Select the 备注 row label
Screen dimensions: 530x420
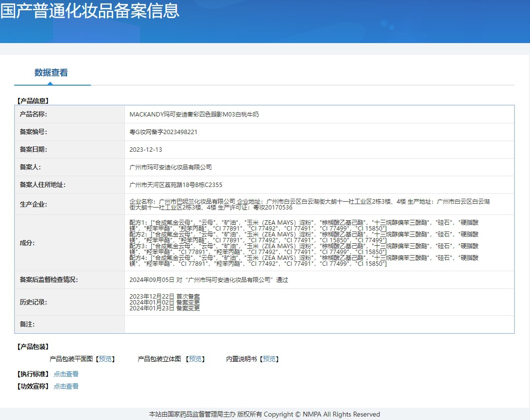coord(27,325)
